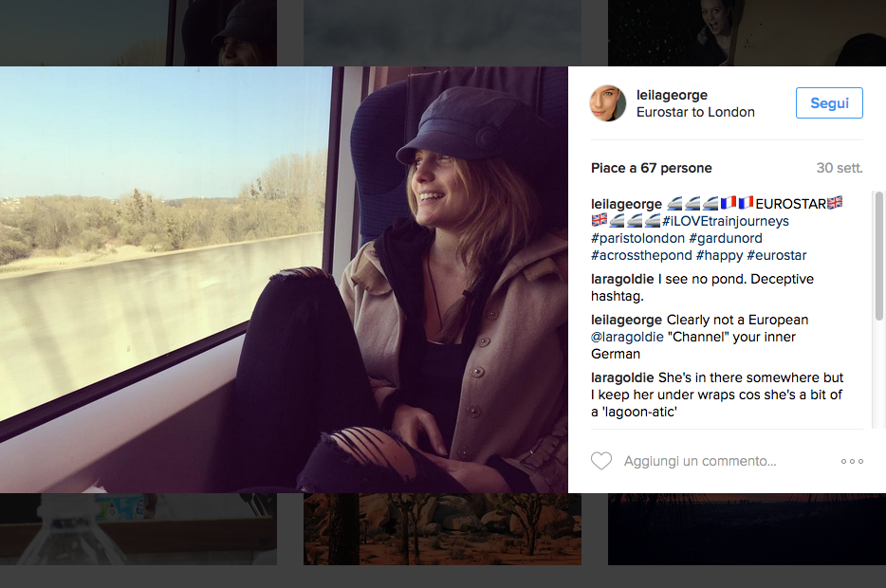
Task: Like the photo via the heart icon
Action: (x=600, y=460)
